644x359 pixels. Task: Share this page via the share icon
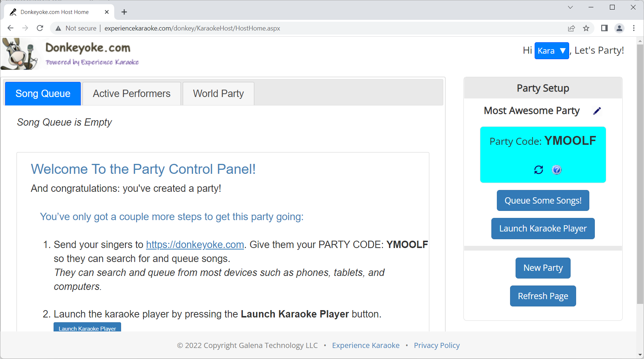tap(571, 28)
